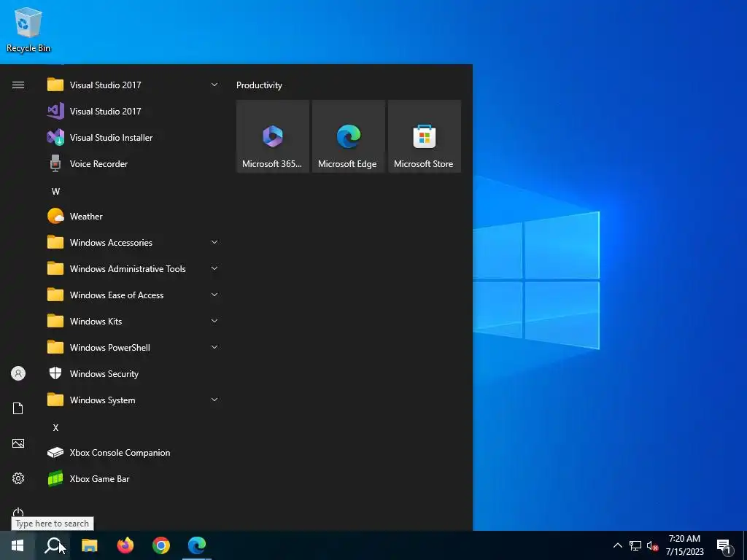The width and height of the screenshot is (747, 560).
Task: Click the taskbar search icon
Action: click(53, 545)
